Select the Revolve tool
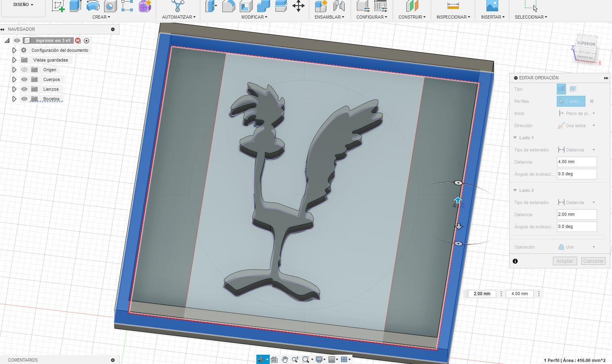The width and height of the screenshot is (612, 364). coord(93,6)
